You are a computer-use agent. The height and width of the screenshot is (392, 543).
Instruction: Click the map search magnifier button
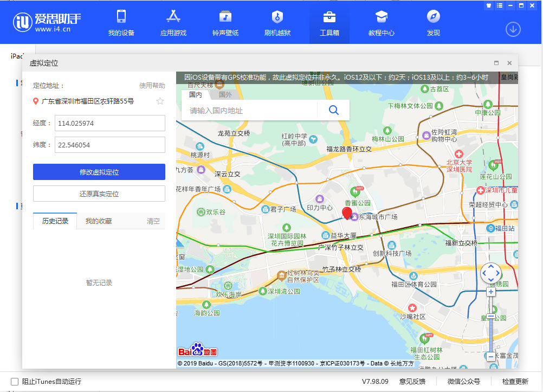coord(334,110)
